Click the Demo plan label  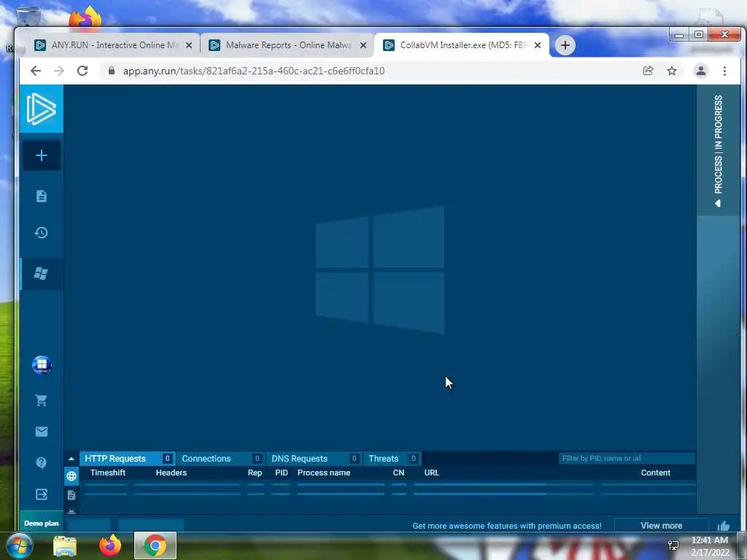click(42, 523)
